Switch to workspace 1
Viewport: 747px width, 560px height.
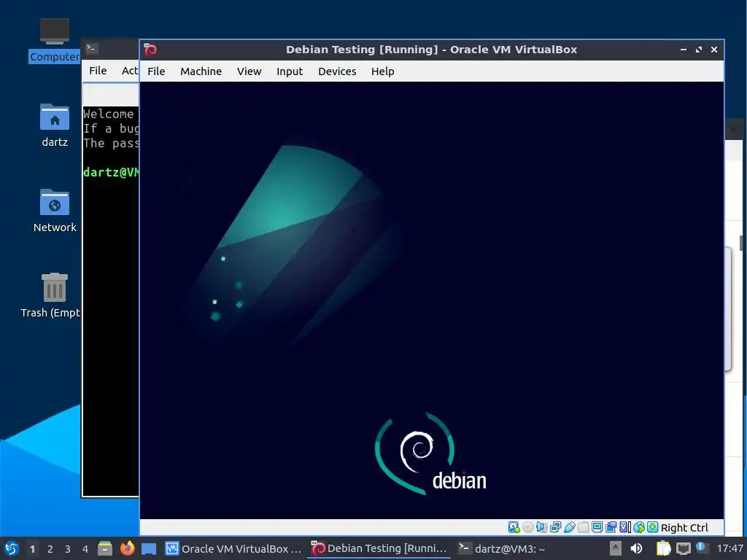(x=32, y=549)
